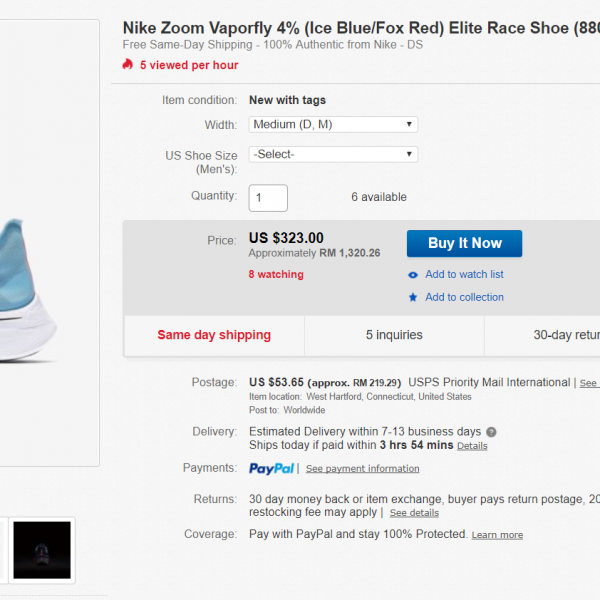Expand the US Shoe Size selector

click(333, 154)
